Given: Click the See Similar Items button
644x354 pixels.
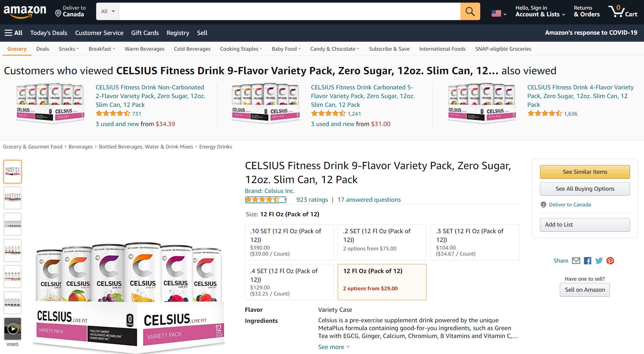Looking at the screenshot, I should 584,172.
